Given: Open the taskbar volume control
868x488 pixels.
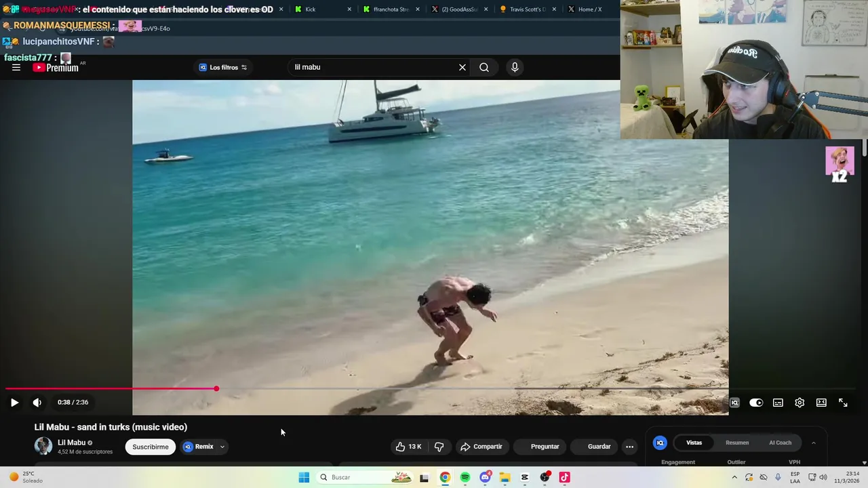Looking at the screenshot, I should 823,477.
